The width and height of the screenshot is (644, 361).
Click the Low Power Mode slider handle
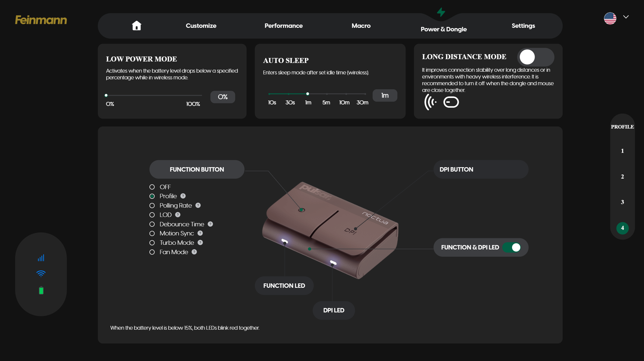(106, 95)
